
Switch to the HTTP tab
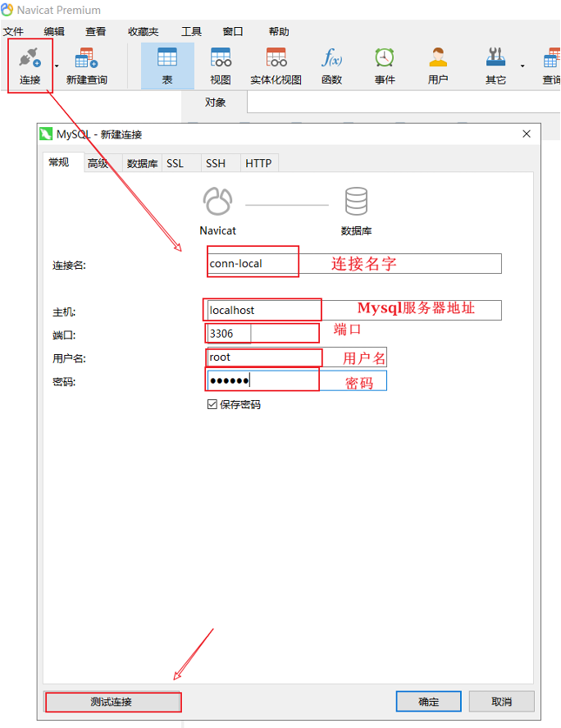point(259,163)
